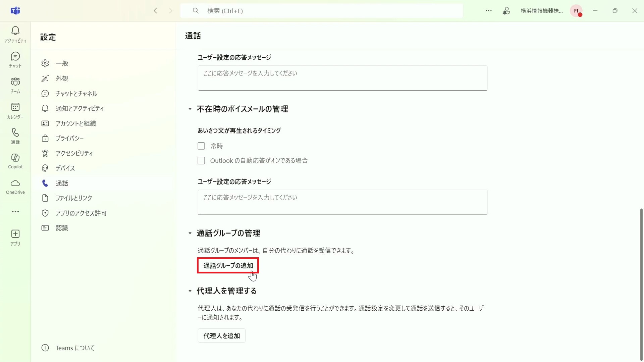This screenshot has width=644, height=362.
Task: Open the アプリ plus icon
Action: coord(15,238)
